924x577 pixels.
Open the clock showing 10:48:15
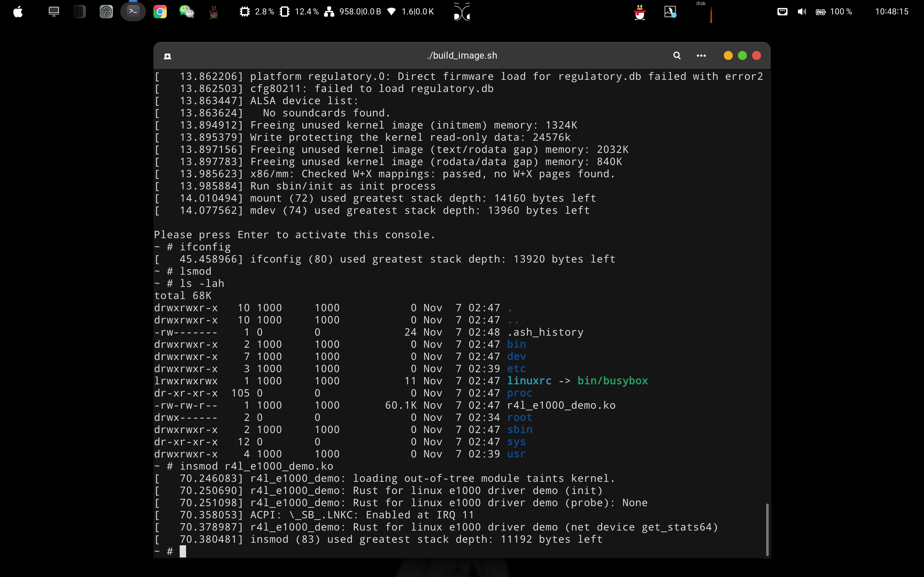click(892, 12)
